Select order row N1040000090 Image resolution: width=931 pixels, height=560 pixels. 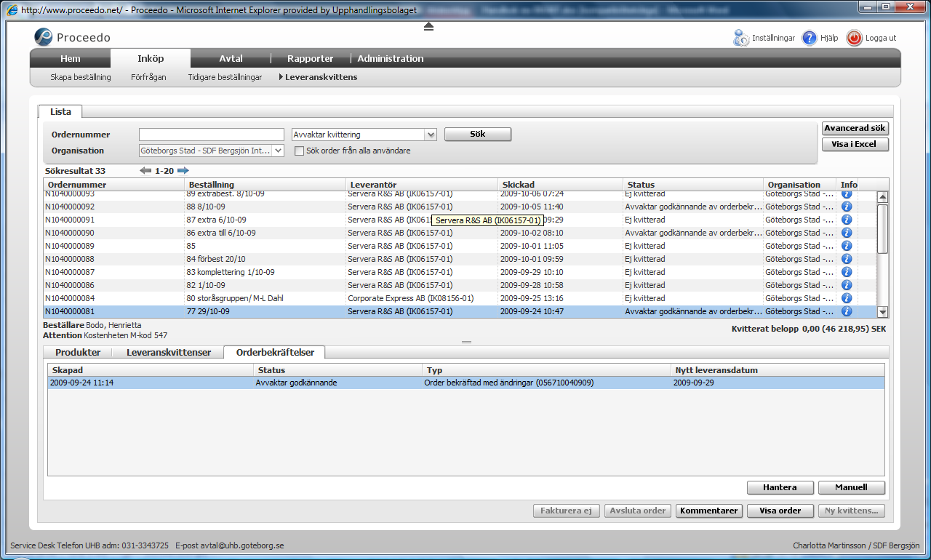[460, 233]
